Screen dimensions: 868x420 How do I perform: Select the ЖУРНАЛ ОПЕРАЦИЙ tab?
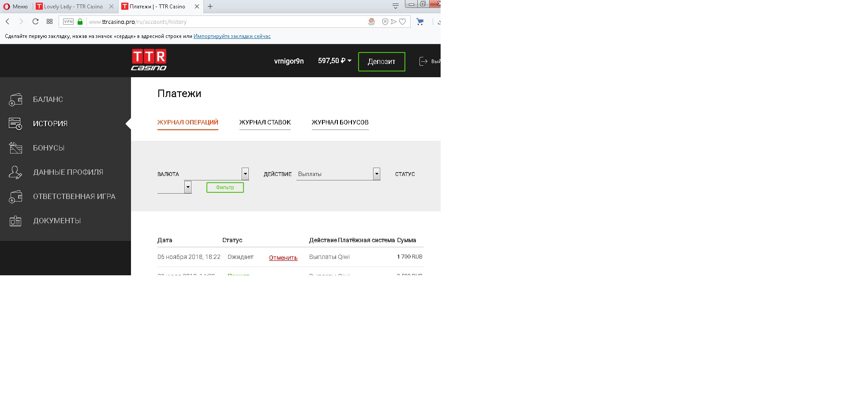[188, 123]
